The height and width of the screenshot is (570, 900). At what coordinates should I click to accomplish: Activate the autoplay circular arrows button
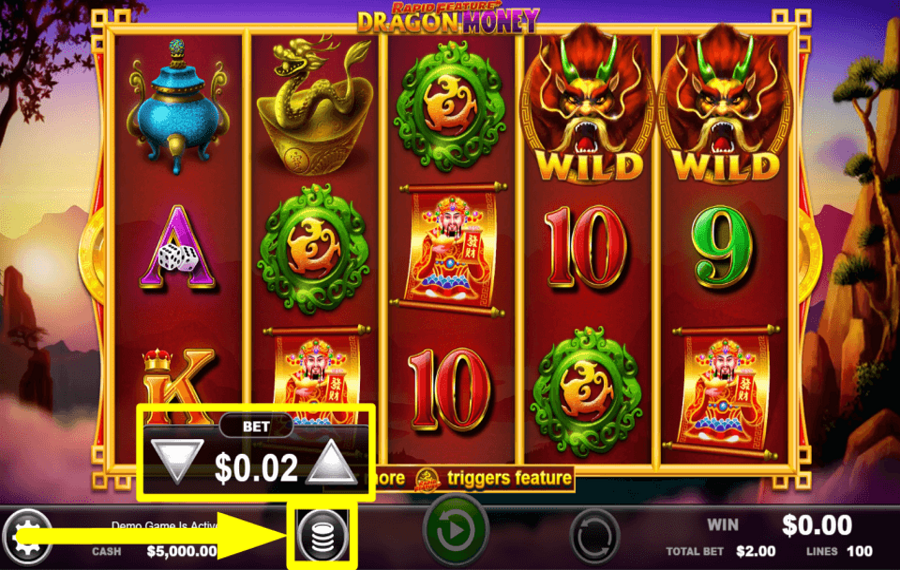(595, 536)
